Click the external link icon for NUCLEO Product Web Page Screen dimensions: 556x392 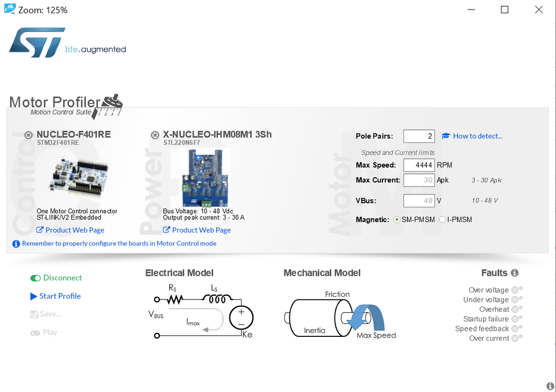[40, 230]
